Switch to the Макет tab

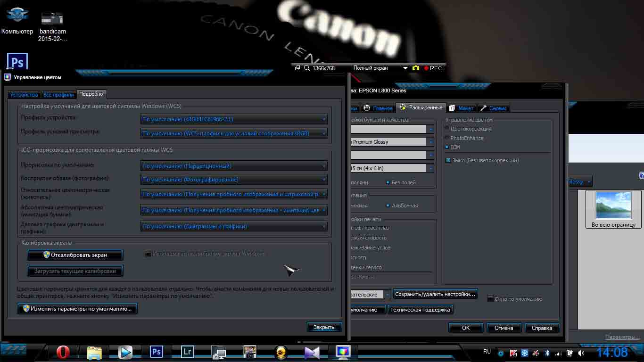click(x=462, y=108)
